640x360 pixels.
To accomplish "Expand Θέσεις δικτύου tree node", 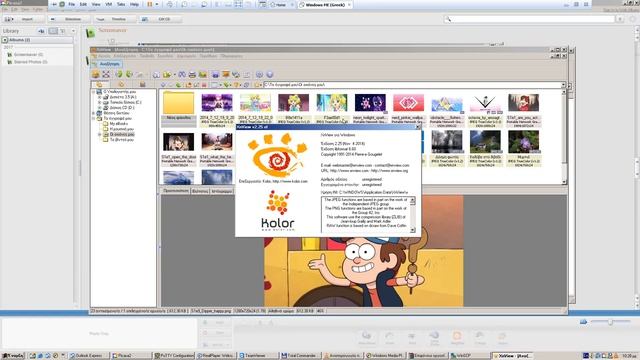I will [93, 113].
